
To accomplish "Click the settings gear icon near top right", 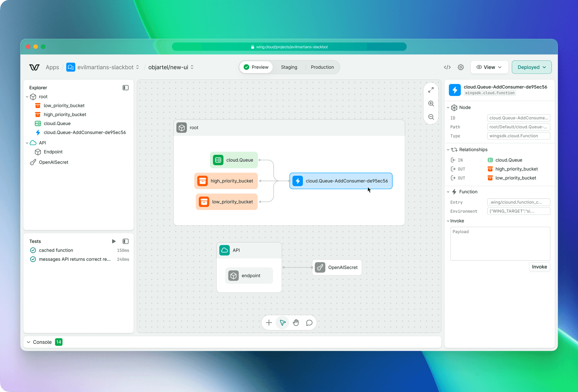I will [x=461, y=67].
